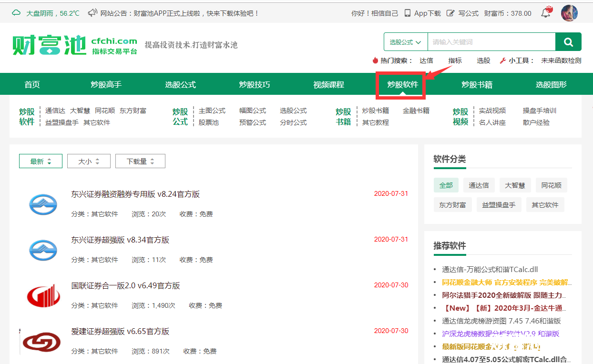Focus the keyword search input field
The image size is (593, 364).
click(x=491, y=42)
